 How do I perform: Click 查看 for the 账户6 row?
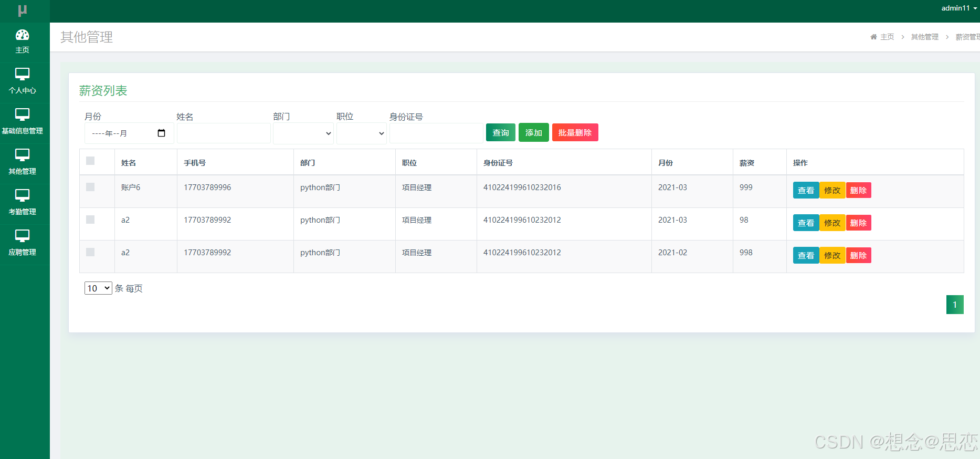pyautogui.click(x=806, y=190)
